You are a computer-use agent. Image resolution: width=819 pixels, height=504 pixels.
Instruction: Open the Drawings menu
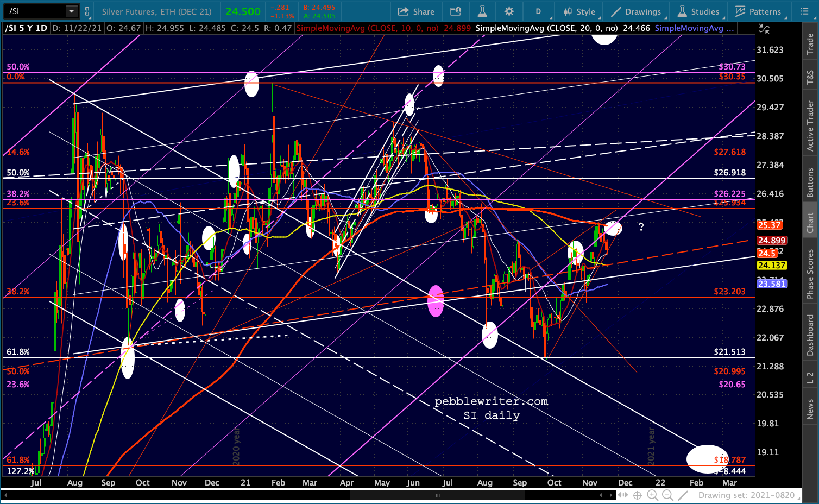[636, 11]
